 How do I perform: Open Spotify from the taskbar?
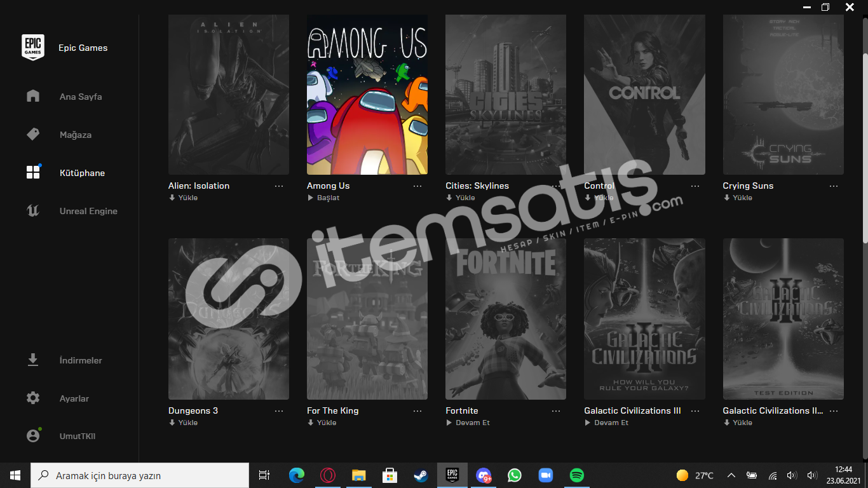(x=577, y=475)
